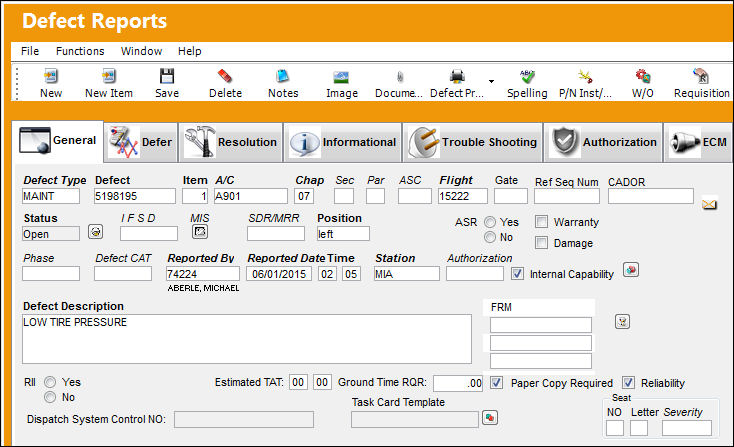This screenshot has width=734, height=447.
Task: Uncheck Paper Copy Required
Action: (497, 383)
